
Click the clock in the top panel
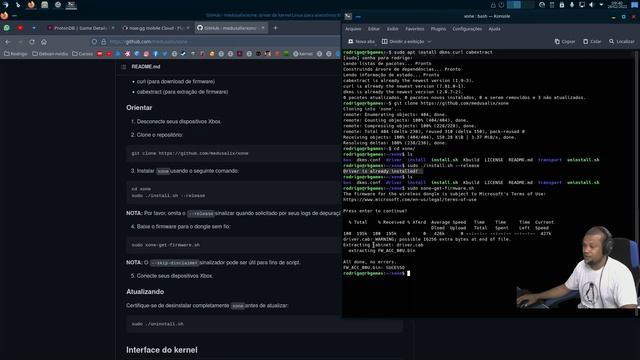617,5
